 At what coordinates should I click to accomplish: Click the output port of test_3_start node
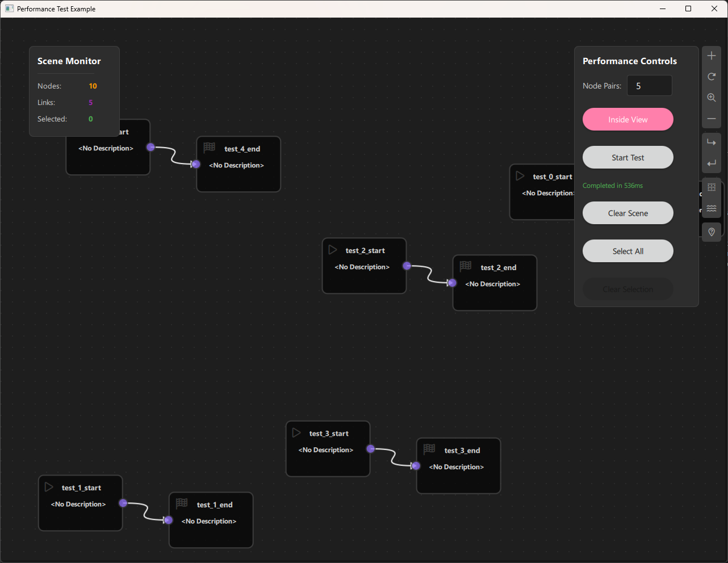tap(370, 449)
